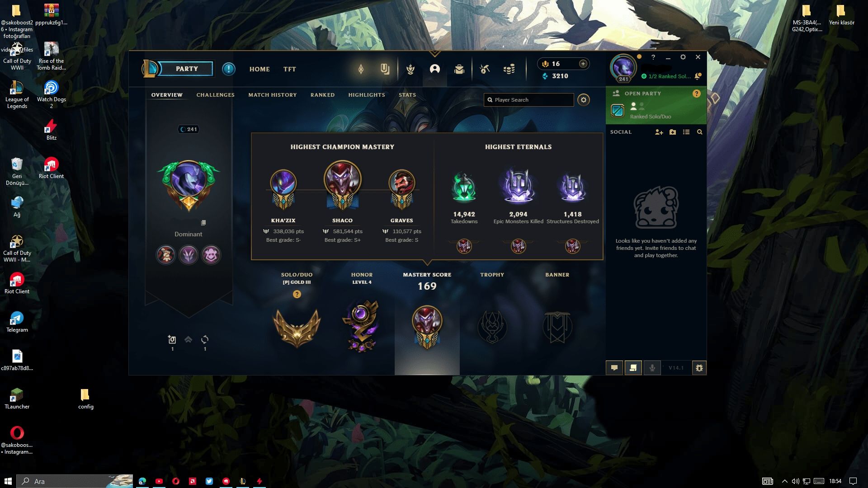The image size is (868, 488).
Task: Click the profile summoner icon with green crest
Action: tap(189, 185)
